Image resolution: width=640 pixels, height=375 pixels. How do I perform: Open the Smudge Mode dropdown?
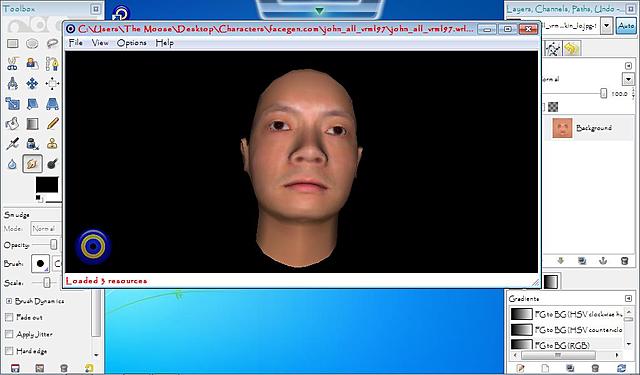pos(46,229)
